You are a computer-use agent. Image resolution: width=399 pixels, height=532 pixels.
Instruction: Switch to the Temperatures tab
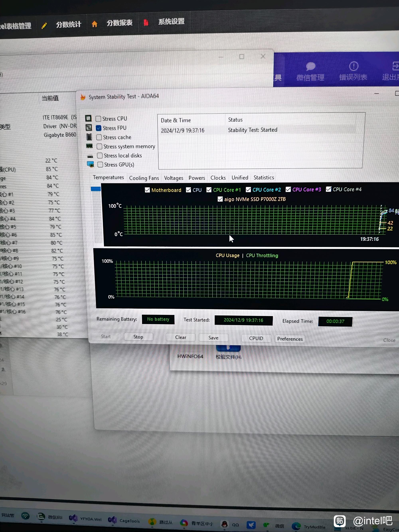tap(109, 178)
